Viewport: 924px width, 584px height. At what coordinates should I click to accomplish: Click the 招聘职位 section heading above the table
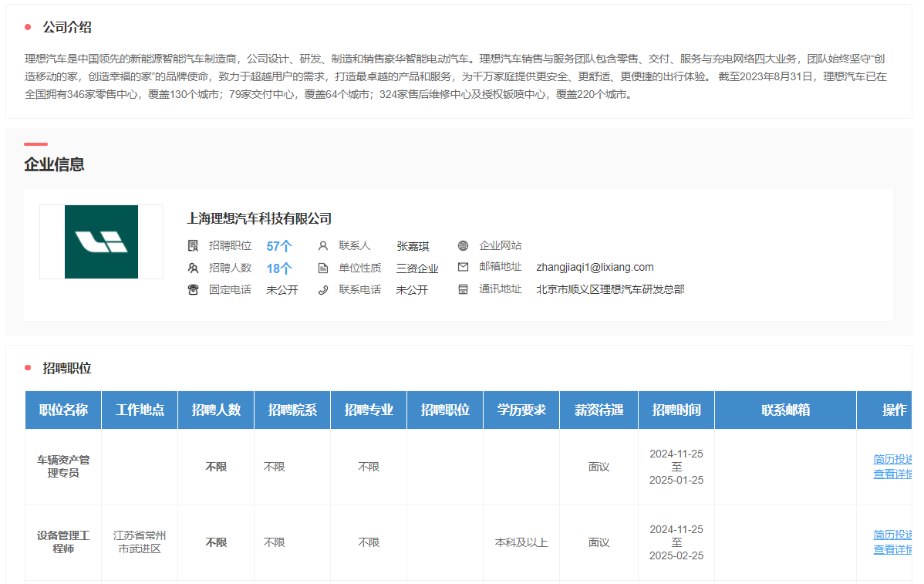[67, 368]
